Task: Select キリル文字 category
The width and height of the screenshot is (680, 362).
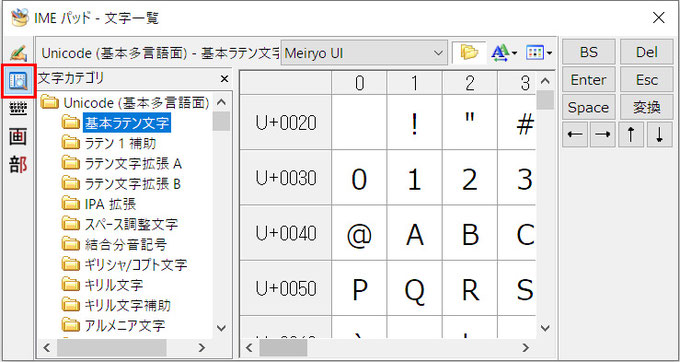Action: click(x=114, y=285)
